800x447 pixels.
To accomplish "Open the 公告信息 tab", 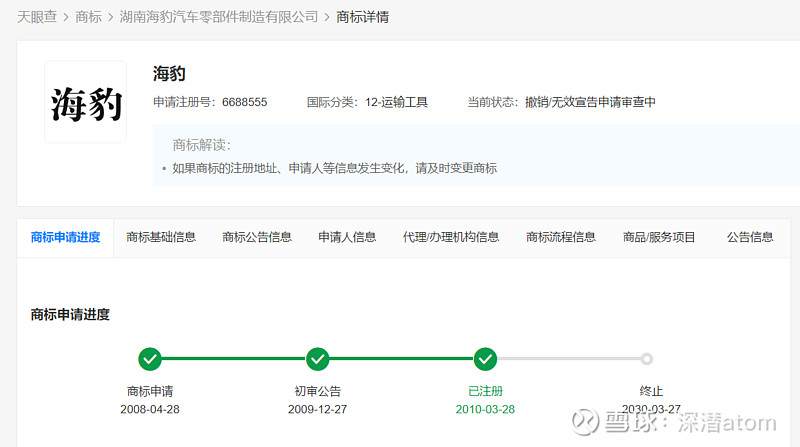I will [x=750, y=237].
